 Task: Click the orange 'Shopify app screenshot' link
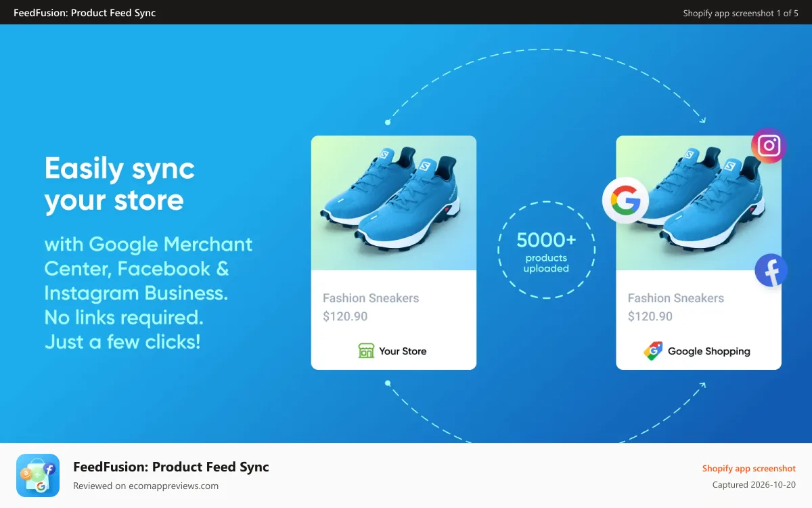749,468
